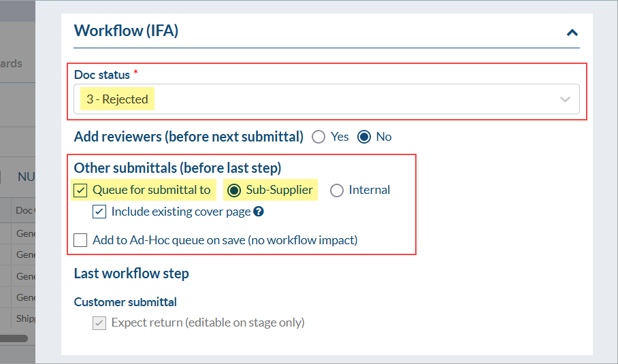Click Include existing cover page label

180,212
